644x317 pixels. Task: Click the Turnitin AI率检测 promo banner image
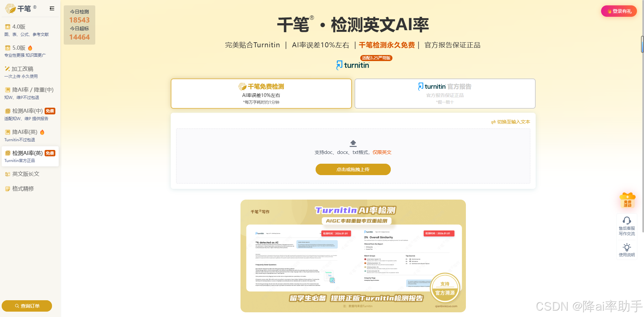point(353,256)
